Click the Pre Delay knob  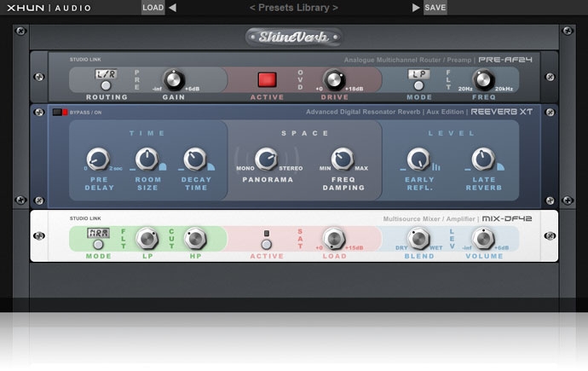(98, 159)
